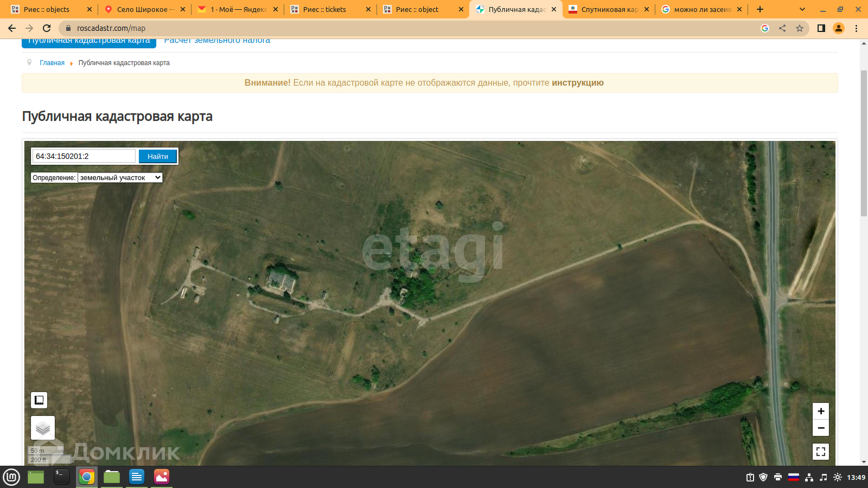
Task: Click the show desktop taskbar icon
Action: (x=36, y=477)
